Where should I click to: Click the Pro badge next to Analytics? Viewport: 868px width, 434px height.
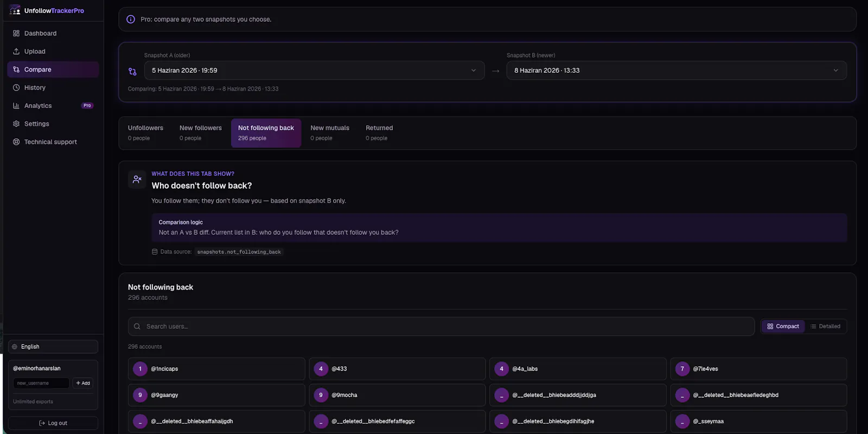(87, 106)
